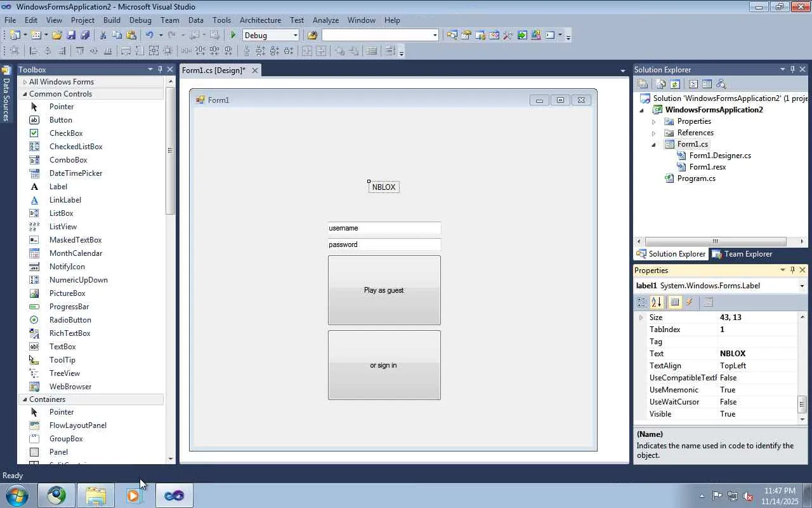Click the Paste toolbar icon
Viewport: 812px width, 508px height.
(131, 36)
